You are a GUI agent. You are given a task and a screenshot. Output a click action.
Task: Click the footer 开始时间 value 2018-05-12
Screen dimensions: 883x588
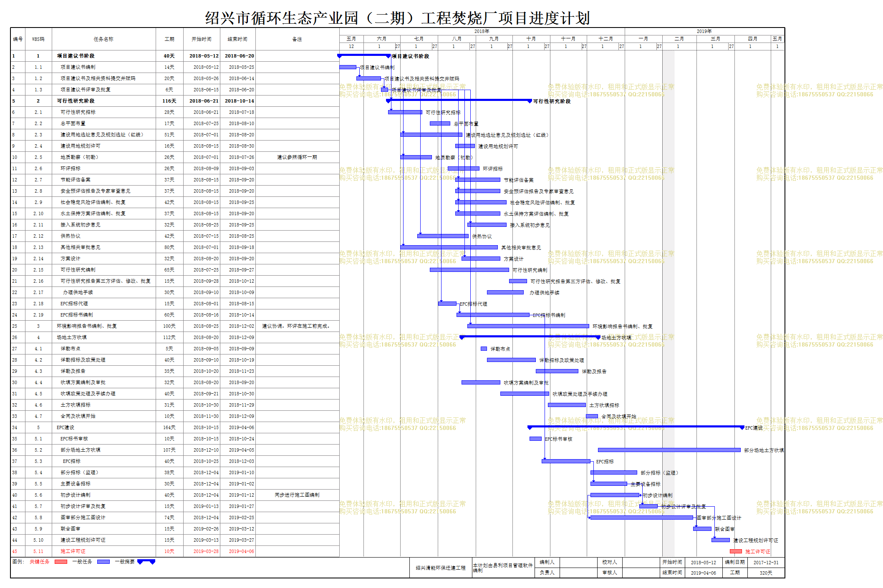tap(704, 563)
